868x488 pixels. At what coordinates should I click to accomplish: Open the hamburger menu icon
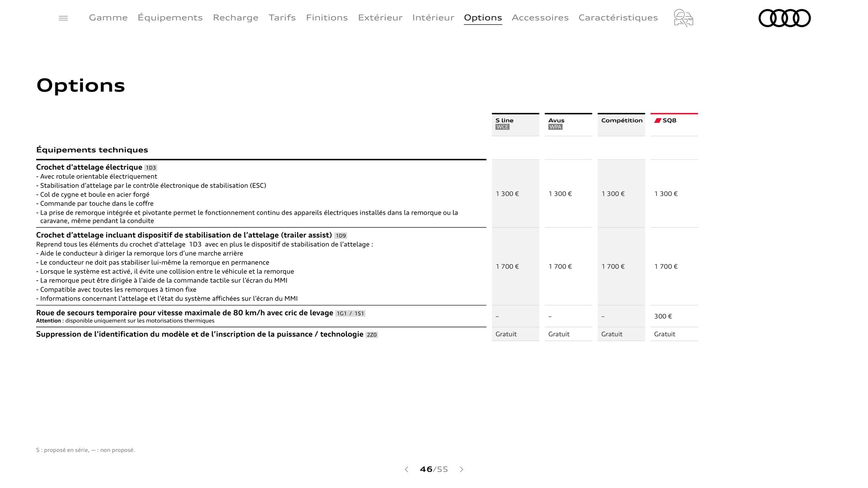(x=63, y=18)
